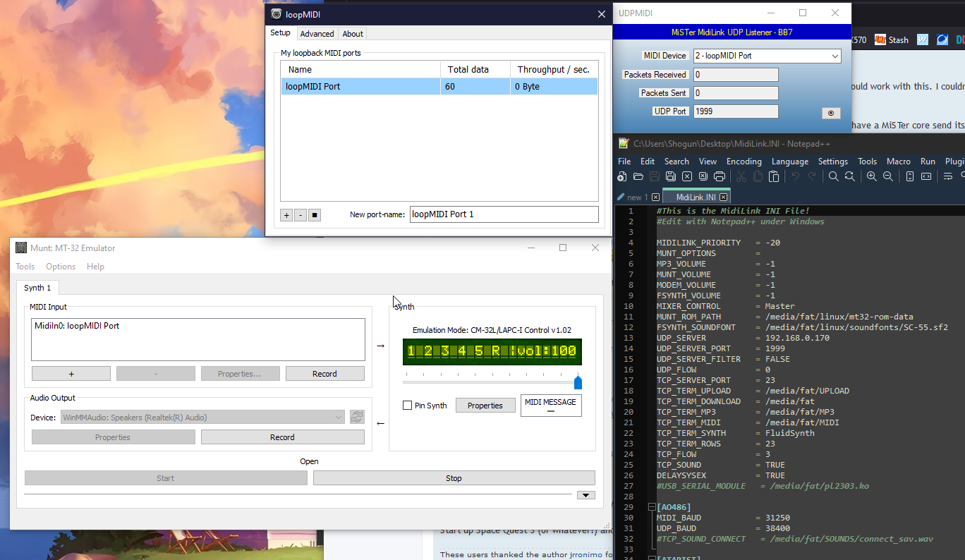Switch to the Advanced tab in loopMIDI
965x560 pixels.
(317, 34)
